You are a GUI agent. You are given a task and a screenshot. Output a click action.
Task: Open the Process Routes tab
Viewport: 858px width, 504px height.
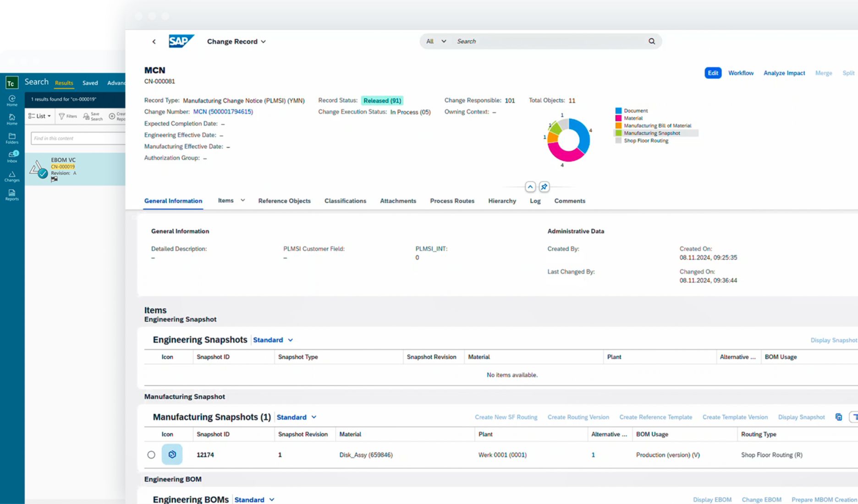[452, 201]
